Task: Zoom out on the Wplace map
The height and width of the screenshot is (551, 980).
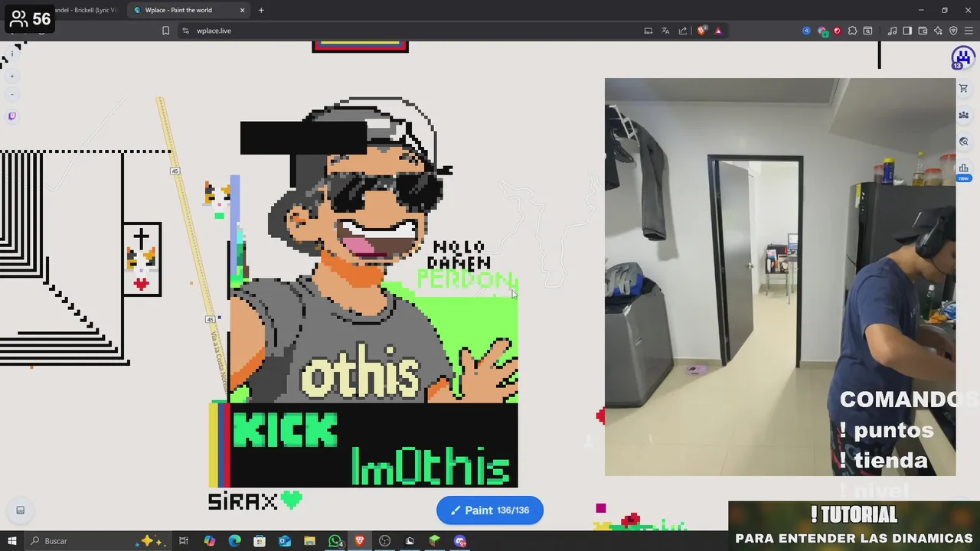Action: (12, 94)
